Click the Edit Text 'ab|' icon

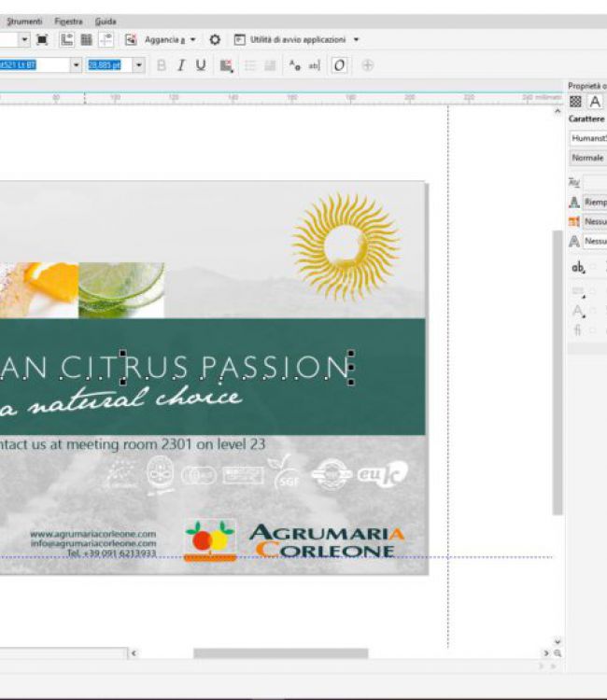tap(314, 65)
